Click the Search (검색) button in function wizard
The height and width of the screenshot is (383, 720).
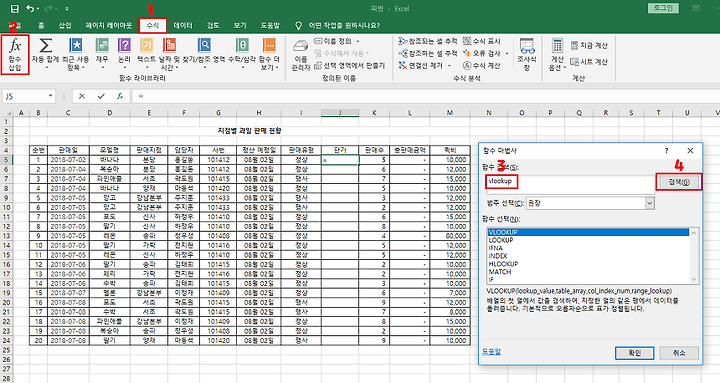(679, 182)
